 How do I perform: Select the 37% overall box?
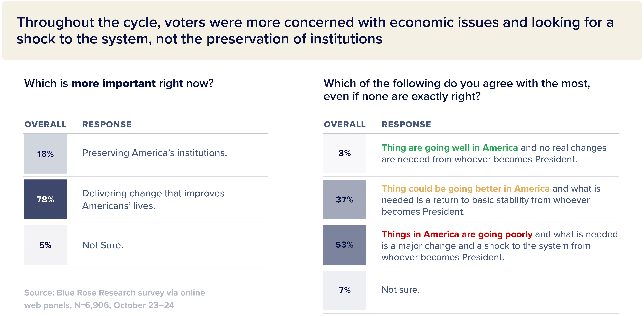coord(344,199)
